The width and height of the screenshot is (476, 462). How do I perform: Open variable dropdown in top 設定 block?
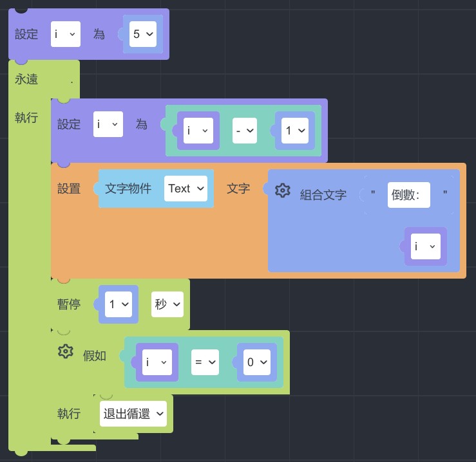point(66,34)
